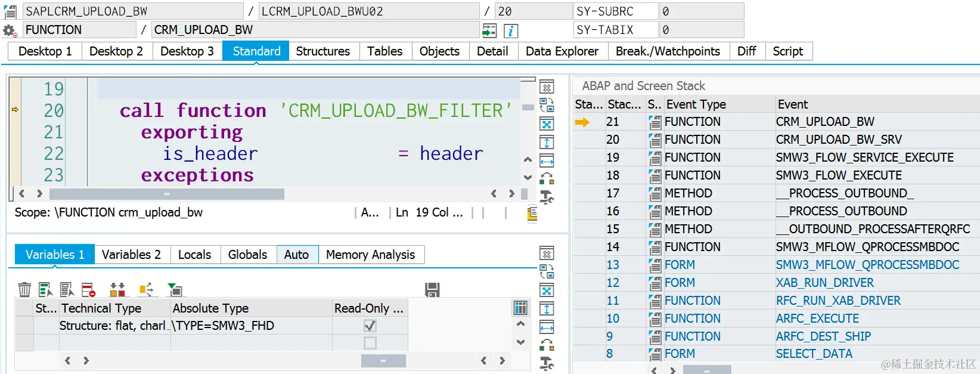Click the program icon left of SAPLCRM_UPLOAD_BW
This screenshot has width=980, height=374.
pyautogui.click(x=10, y=11)
